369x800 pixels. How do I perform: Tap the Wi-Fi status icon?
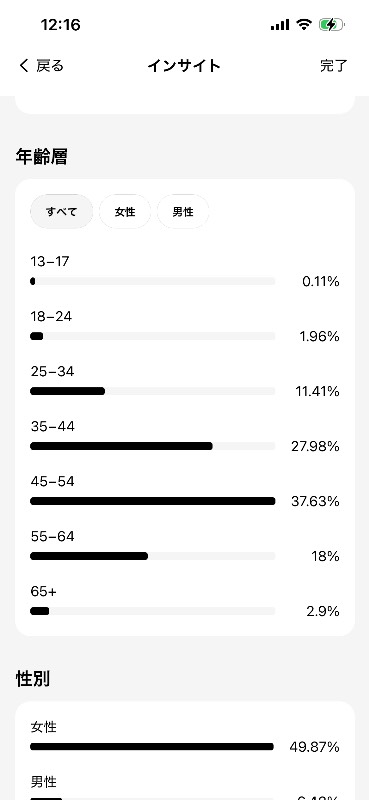pyautogui.click(x=304, y=24)
